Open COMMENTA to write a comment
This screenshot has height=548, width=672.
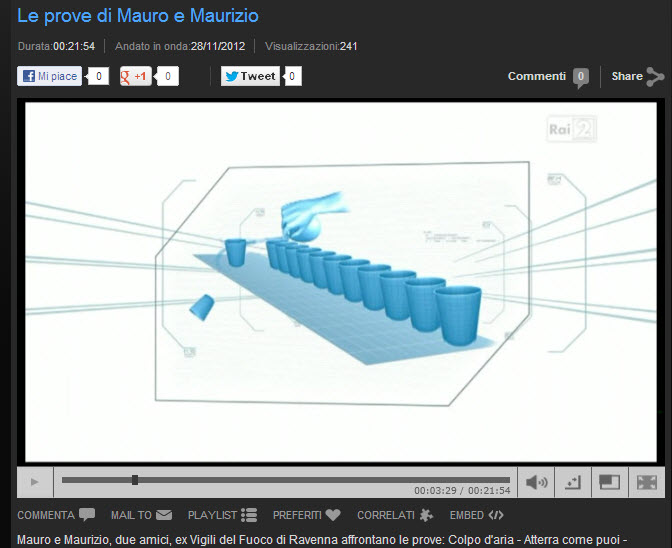(x=56, y=515)
